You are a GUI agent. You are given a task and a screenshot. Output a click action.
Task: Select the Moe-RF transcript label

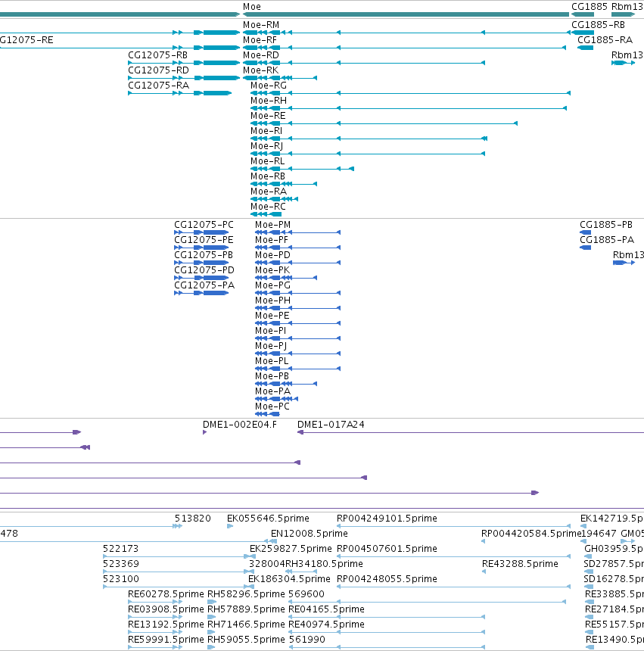(260, 40)
